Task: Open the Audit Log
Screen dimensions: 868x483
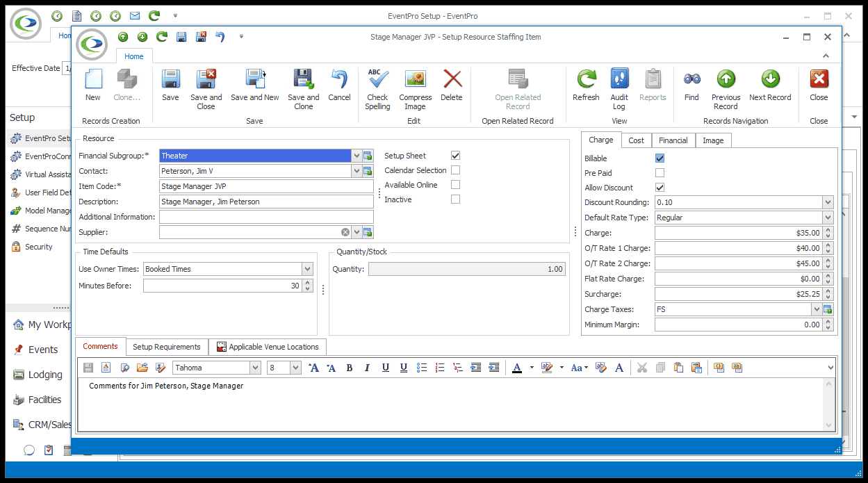Action: [619, 79]
